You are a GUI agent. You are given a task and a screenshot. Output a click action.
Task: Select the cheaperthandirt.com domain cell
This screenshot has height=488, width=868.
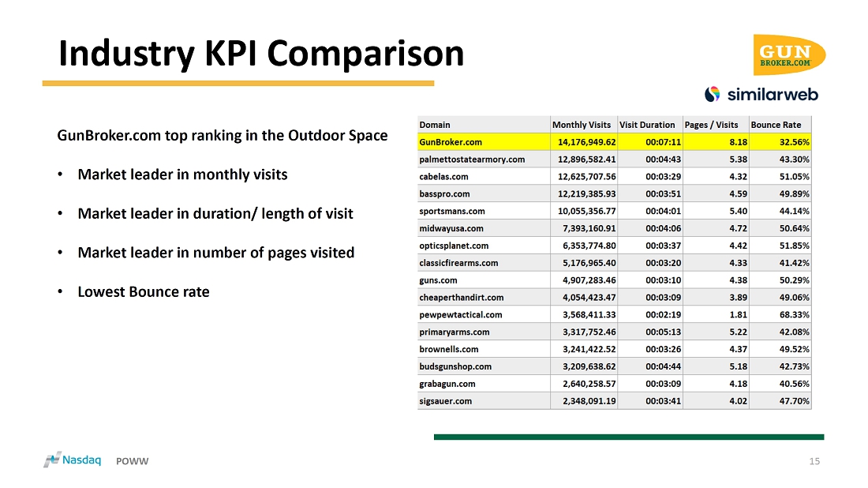484,297
